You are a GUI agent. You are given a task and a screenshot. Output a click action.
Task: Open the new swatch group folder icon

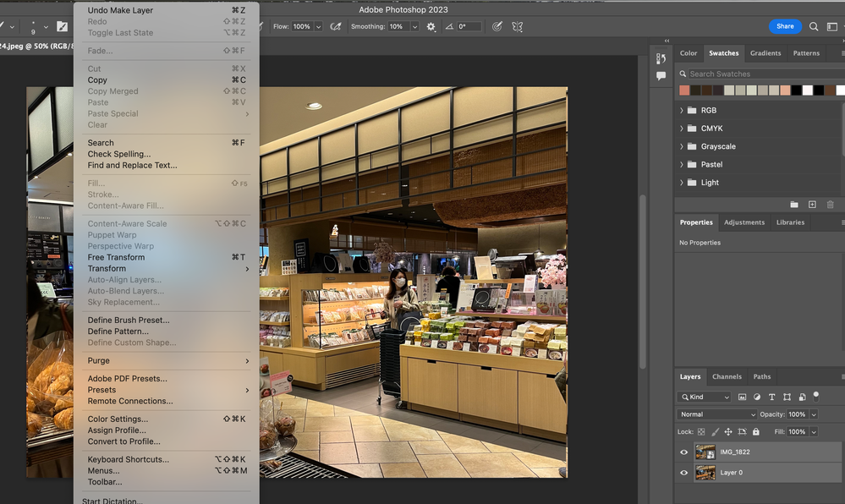[x=793, y=204]
